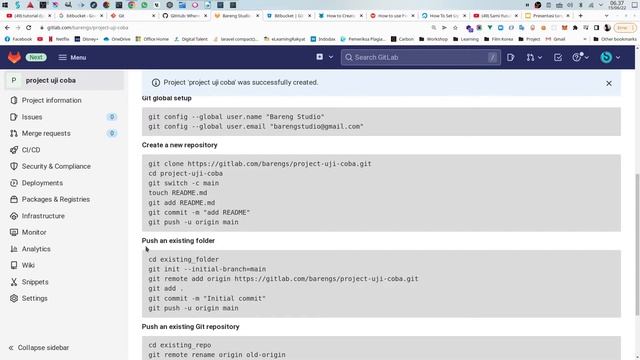
Task: Click the Infrastructure sidebar icon
Action: coord(14,216)
